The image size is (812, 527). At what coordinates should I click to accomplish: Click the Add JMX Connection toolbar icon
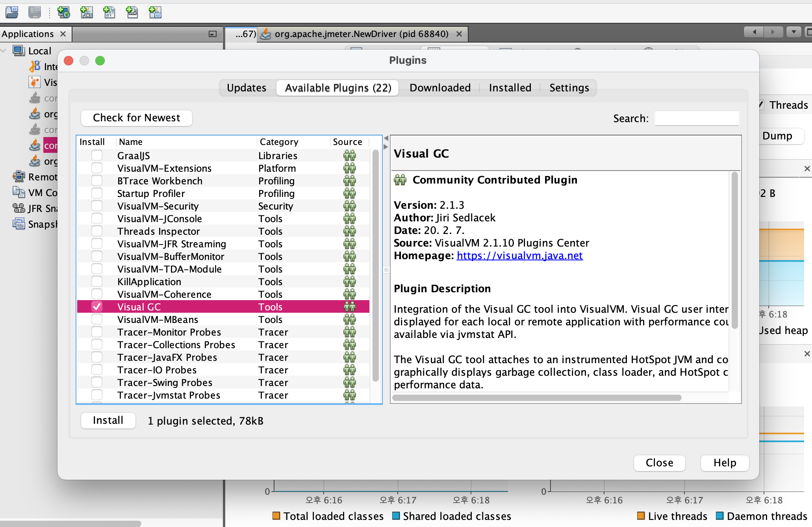[x=86, y=13]
